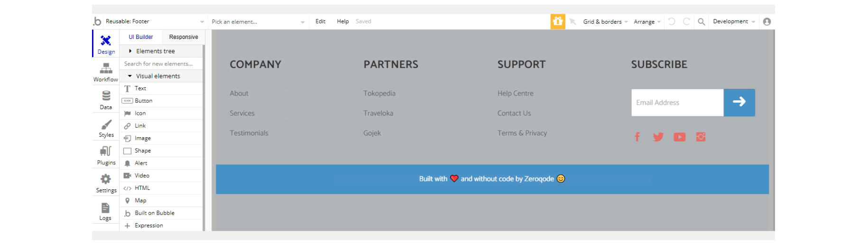Select the Text element
868x245 pixels.
point(161,88)
